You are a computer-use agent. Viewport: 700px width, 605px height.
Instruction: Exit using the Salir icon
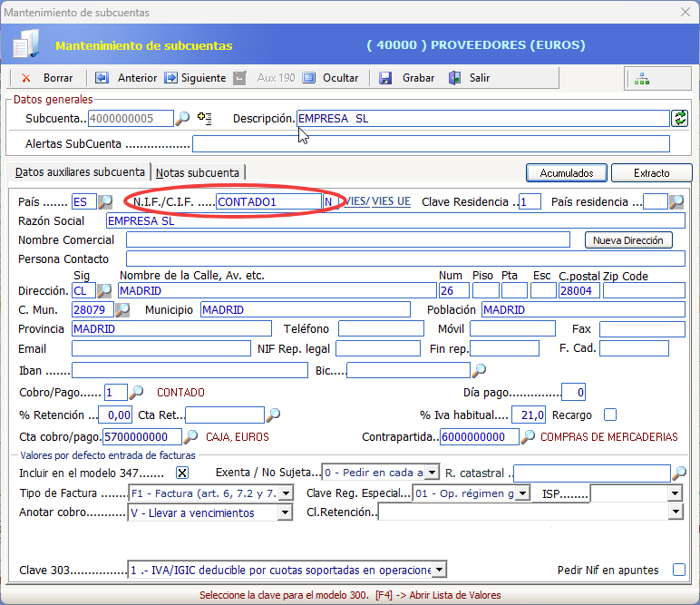[454, 78]
